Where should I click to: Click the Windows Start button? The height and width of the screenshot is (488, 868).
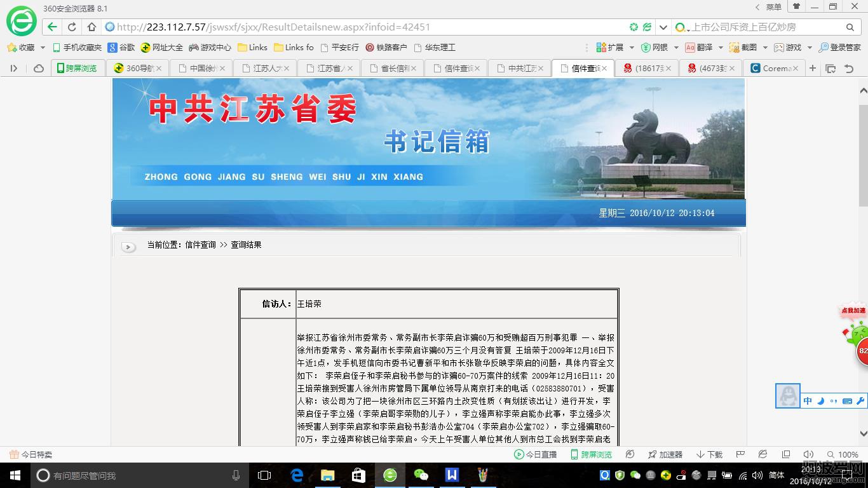[x=15, y=475]
